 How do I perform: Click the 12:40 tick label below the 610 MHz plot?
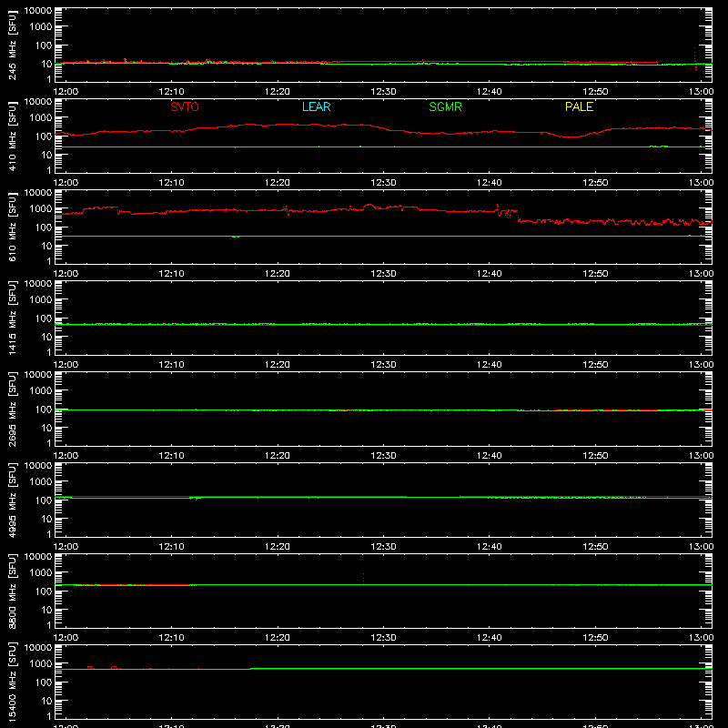[x=490, y=274]
